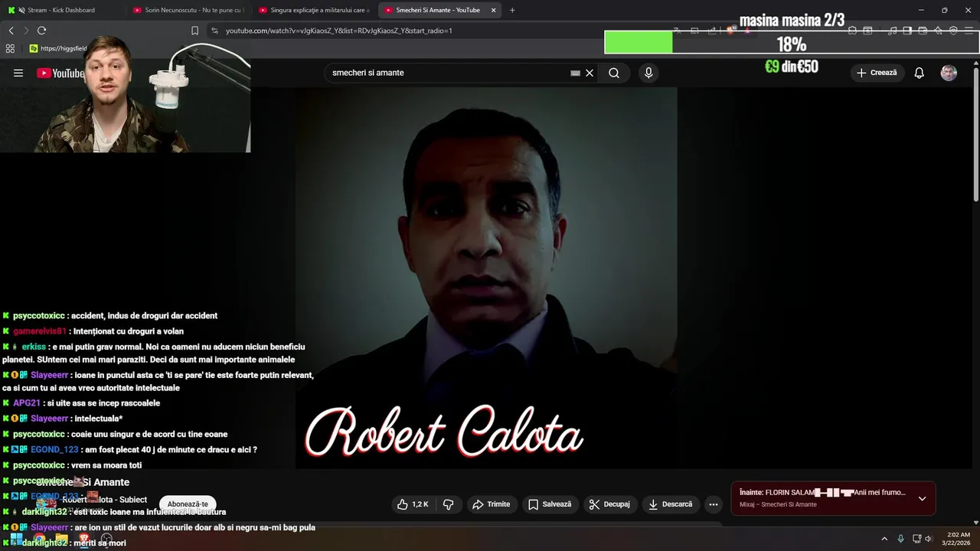The width and height of the screenshot is (980, 551).
Task: Open the YouTube hamburger guide menu
Action: [x=18, y=73]
